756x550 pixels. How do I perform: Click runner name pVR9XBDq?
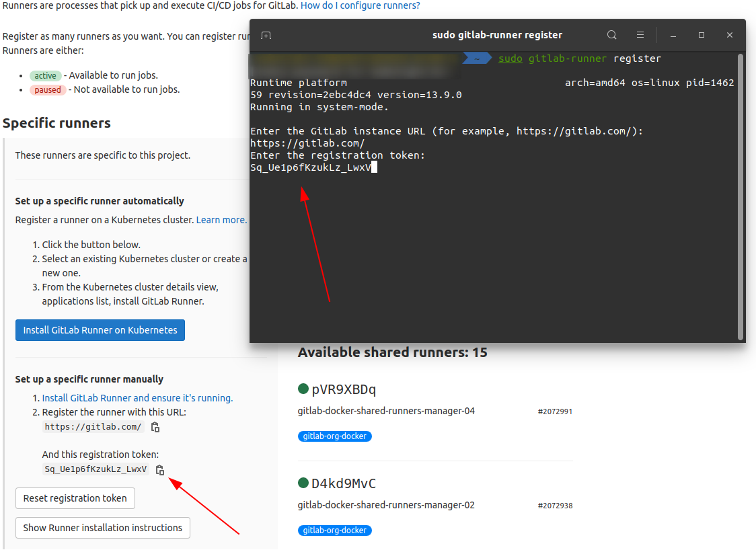344,389
